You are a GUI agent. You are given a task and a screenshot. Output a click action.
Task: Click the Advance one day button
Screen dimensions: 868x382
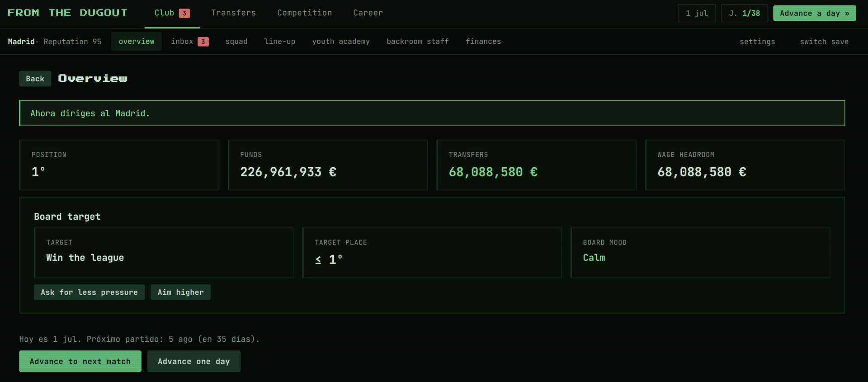pyautogui.click(x=193, y=361)
